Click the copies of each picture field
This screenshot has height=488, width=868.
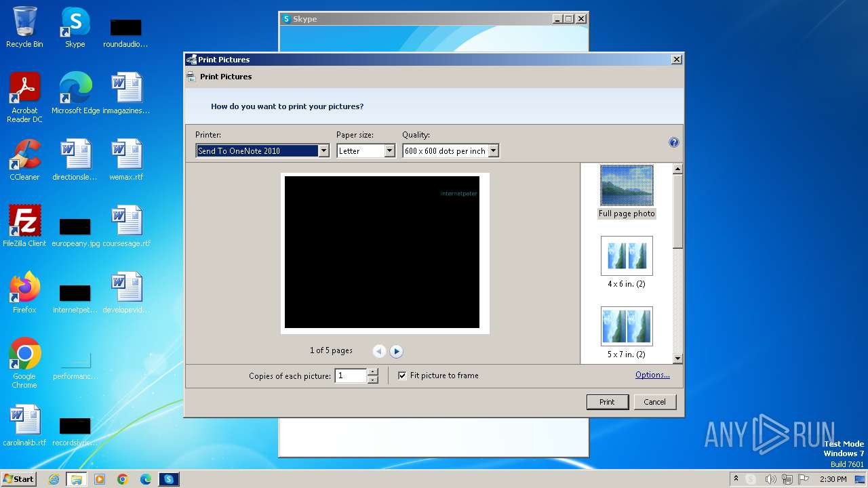point(351,375)
